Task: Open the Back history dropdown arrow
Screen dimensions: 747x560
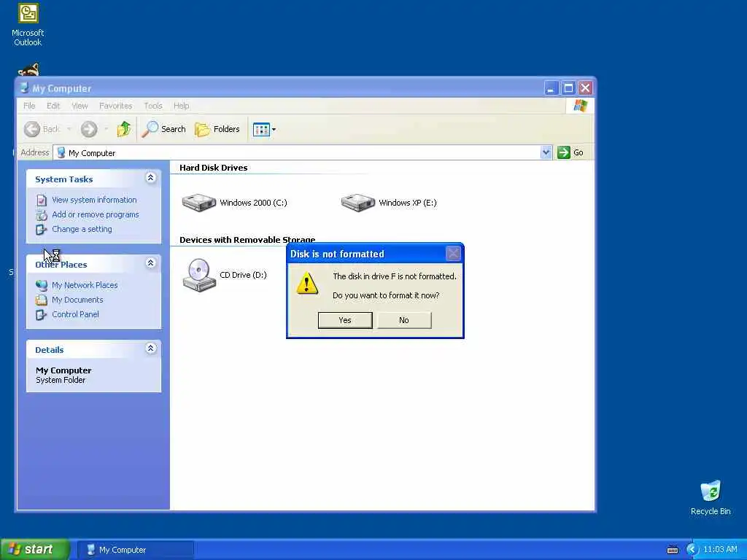Action: click(69, 129)
